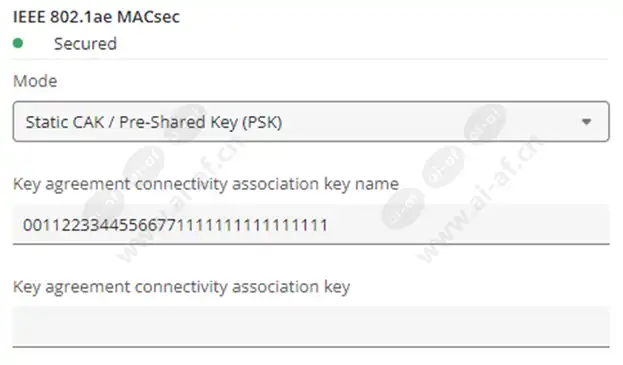Click the green Secured status indicator dot
This screenshot has height=365, width=623.
pyautogui.click(x=18, y=43)
